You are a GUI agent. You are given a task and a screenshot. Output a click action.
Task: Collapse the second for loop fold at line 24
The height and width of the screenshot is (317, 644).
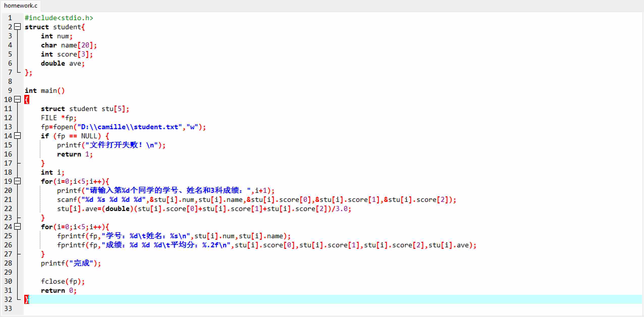[17, 227]
